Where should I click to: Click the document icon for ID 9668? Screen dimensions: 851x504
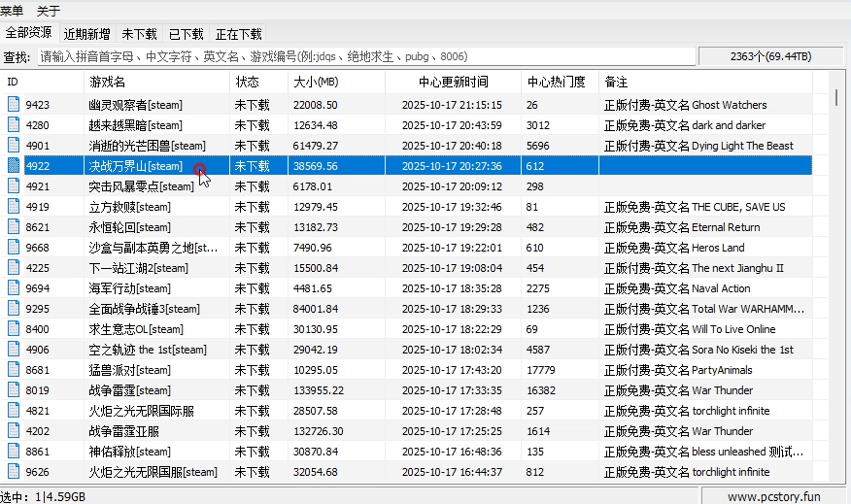tap(14, 248)
